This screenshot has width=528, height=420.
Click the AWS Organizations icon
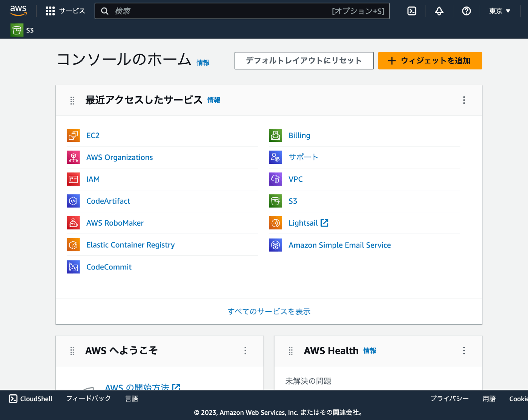[73, 157]
